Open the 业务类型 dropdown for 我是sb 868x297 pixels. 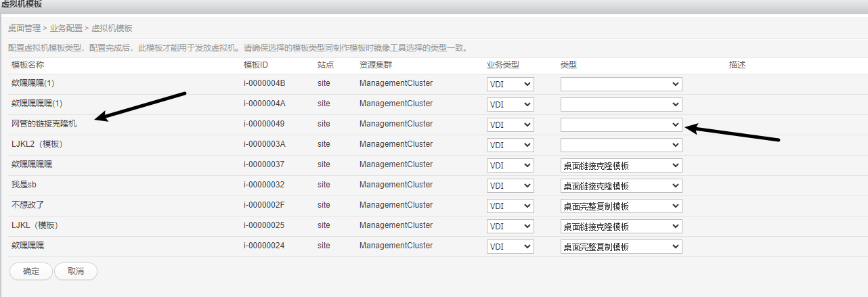tap(510, 185)
